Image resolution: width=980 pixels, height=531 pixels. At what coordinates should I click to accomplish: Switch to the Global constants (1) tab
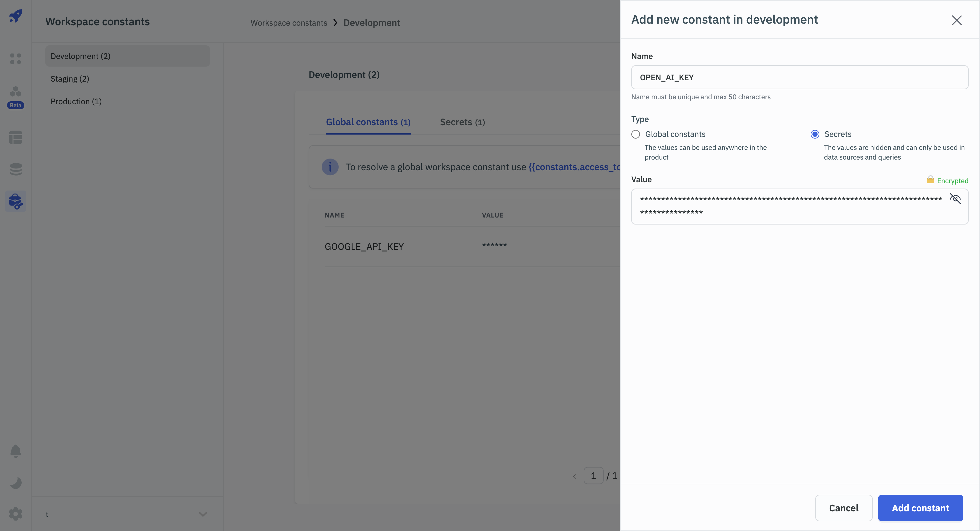368,122
